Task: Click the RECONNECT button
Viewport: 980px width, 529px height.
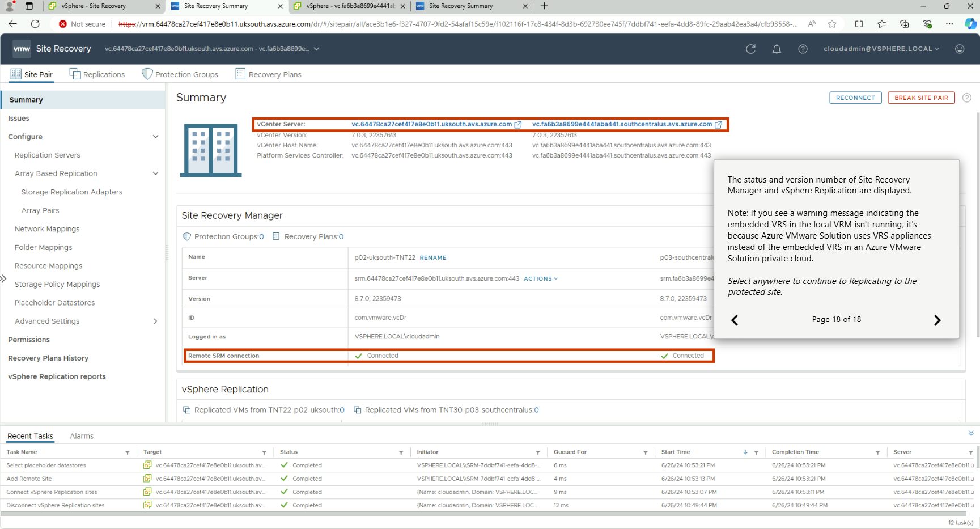Action: click(855, 98)
